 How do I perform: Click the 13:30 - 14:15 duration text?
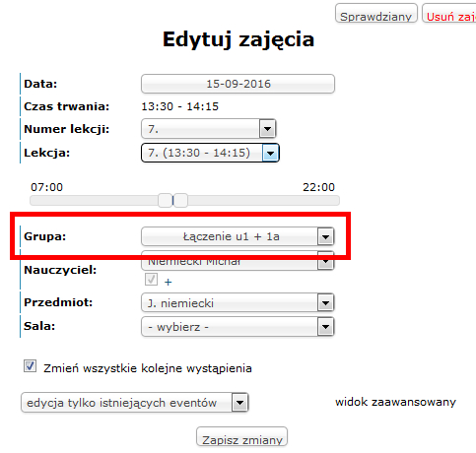point(180,106)
